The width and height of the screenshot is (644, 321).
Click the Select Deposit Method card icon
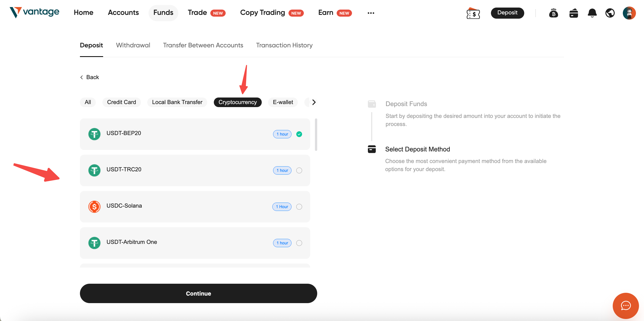[x=372, y=149]
